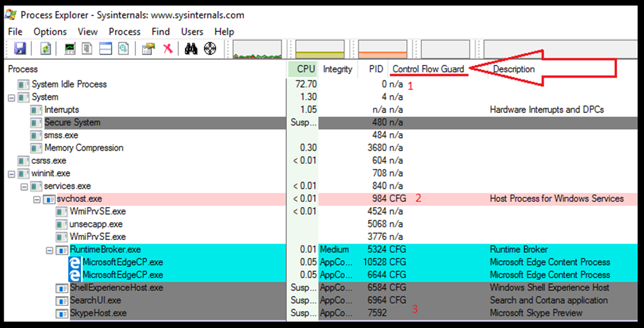Image resolution: width=644 pixels, height=328 pixels.
Task: Click the second MicrosoftEdgeCP.exe Edge icon, PID 6644
Action: (x=75, y=275)
